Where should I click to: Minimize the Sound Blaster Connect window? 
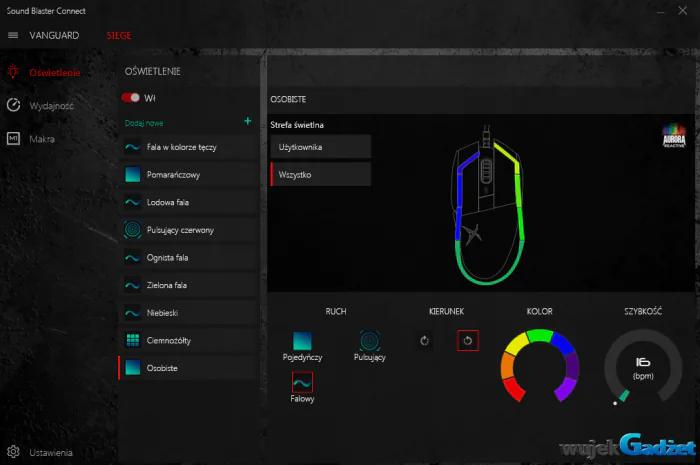[x=661, y=11]
